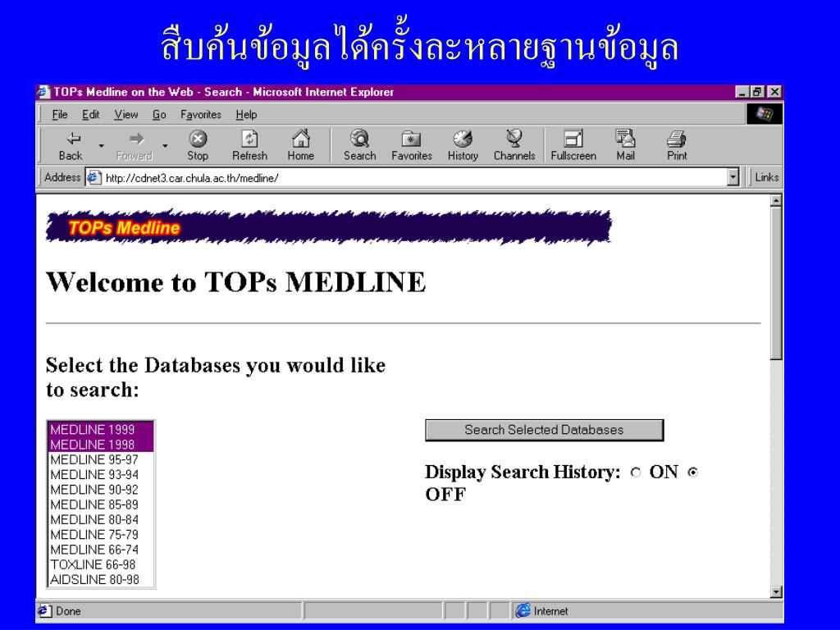Click the Windows logo throbber in the menu bar
Viewport: 840px width, 630px height.
pos(765,113)
